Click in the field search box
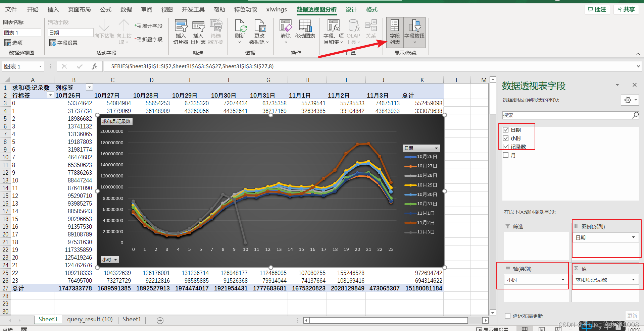Screen dimensions: 644x331 566,115
